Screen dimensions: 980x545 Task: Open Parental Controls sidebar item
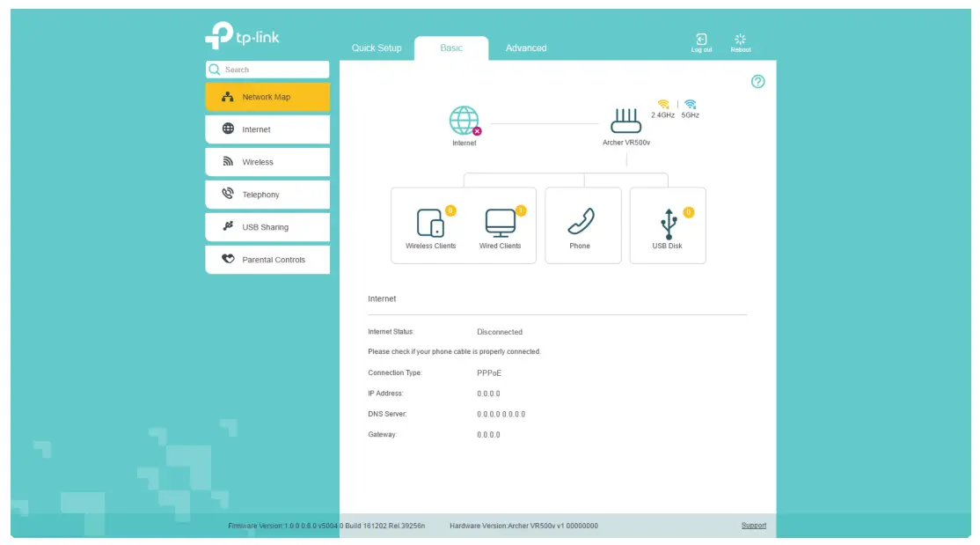point(267,260)
